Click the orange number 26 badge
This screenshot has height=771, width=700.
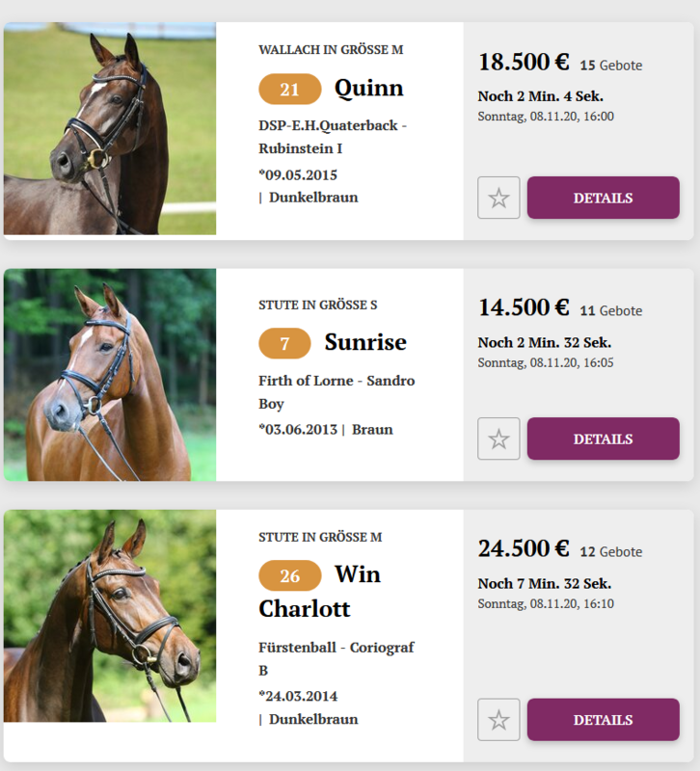click(289, 576)
